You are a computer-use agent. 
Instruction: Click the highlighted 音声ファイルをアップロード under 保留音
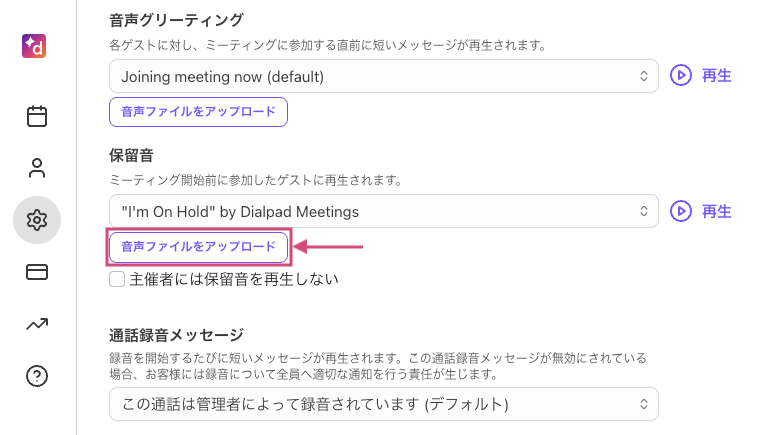[198, 246]
